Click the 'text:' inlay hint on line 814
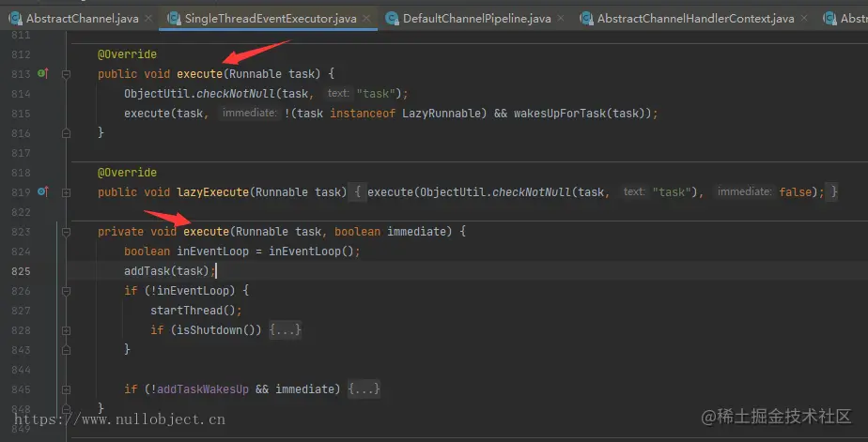 [x=338, y=94]
